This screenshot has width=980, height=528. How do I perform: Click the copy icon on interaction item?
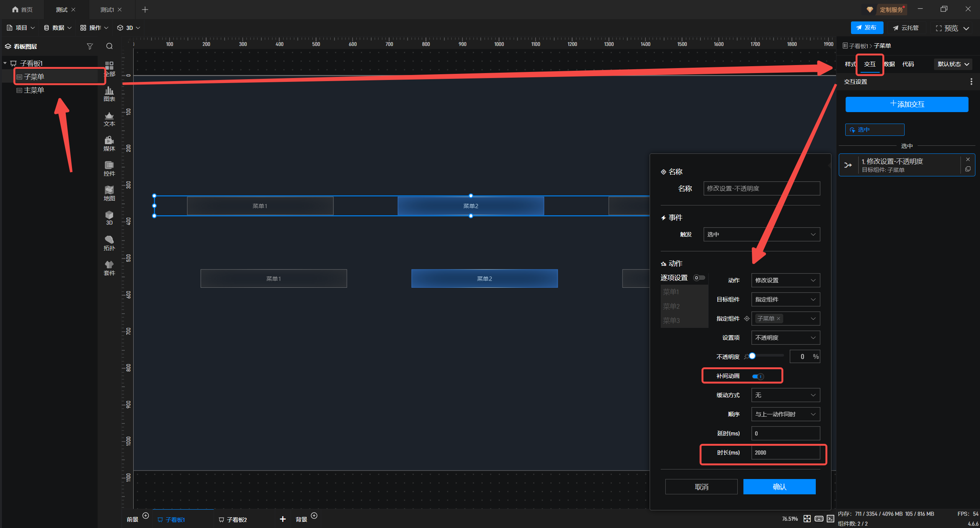point(968,169)
